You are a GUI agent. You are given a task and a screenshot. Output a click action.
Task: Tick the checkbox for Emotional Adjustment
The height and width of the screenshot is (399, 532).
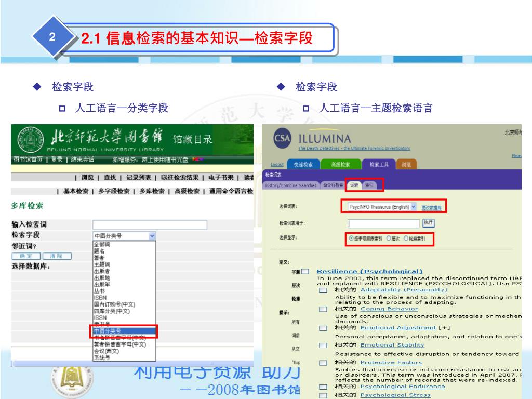tap(323, 328)
